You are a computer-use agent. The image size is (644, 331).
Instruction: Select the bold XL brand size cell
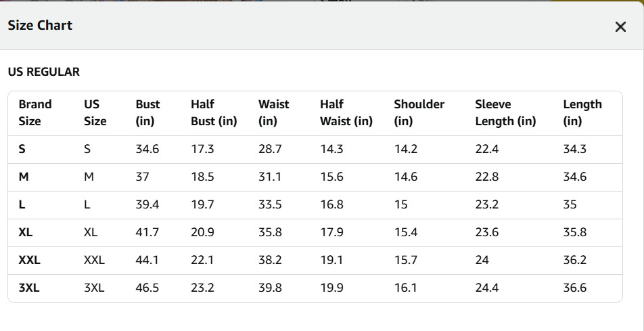[x=26, y=233]
